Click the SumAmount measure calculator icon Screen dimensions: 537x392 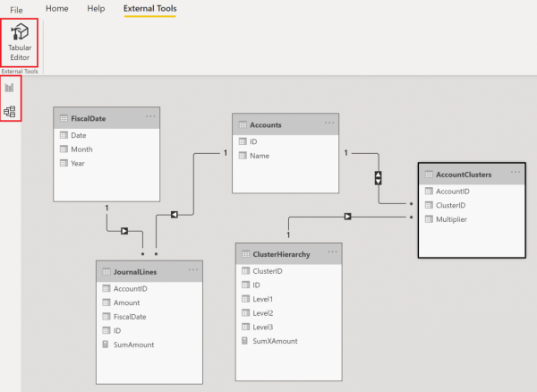point(106,345)
